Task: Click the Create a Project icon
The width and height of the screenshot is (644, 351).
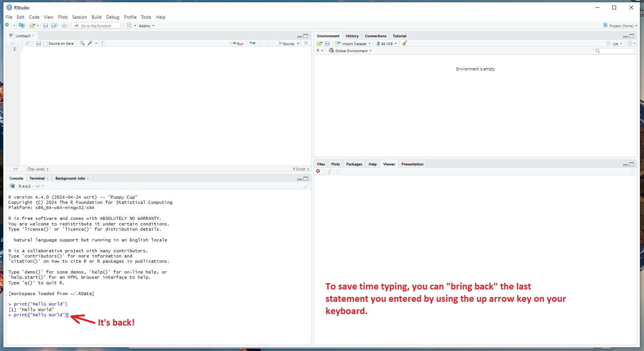Action: (22, 25)
